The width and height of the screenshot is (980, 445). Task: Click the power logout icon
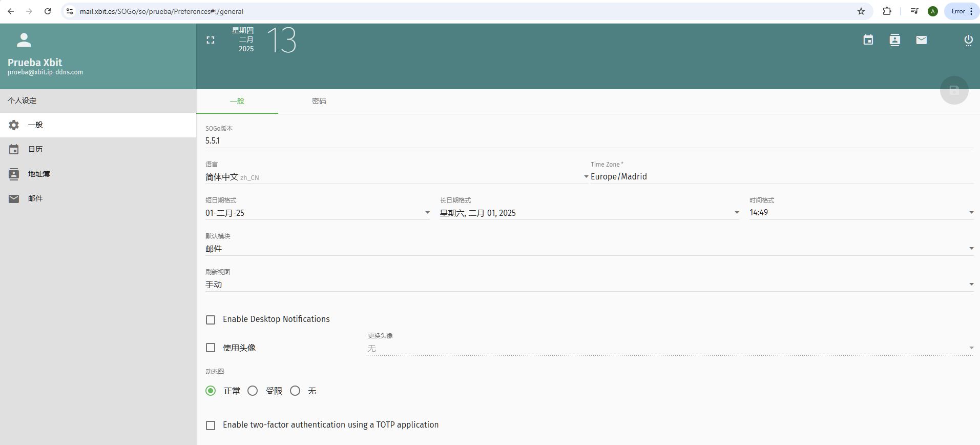[x=968, y=40]
